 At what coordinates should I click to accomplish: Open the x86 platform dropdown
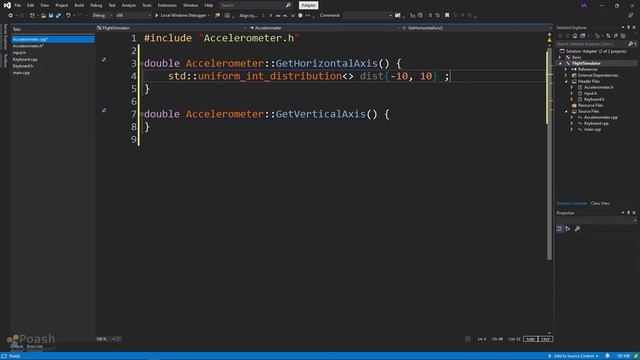[x=133, y=16]
